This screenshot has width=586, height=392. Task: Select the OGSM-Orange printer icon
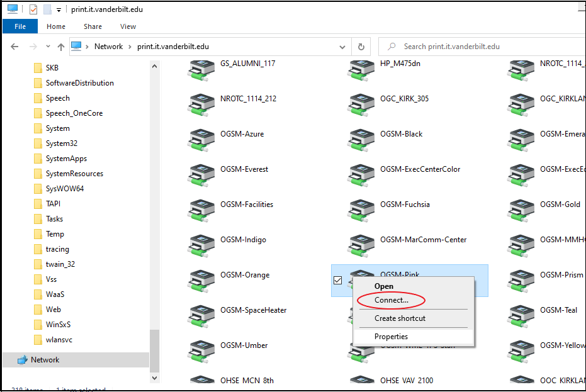(201, 281)
